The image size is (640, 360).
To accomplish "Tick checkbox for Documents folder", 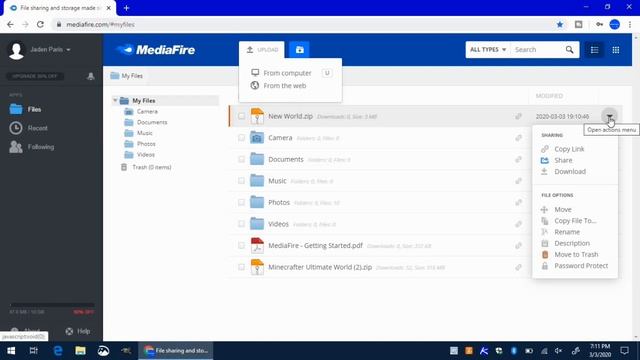I will coord(241,159).
